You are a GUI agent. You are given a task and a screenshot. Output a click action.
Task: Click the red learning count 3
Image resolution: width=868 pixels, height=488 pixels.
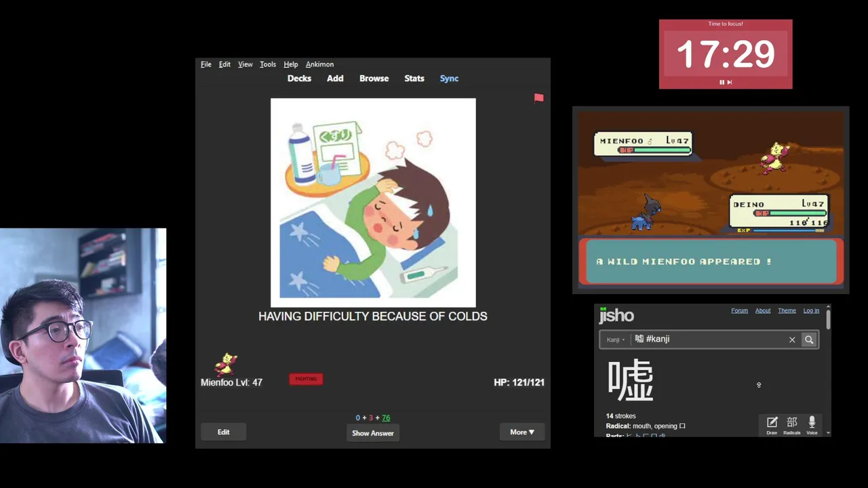tap(371, 418)
